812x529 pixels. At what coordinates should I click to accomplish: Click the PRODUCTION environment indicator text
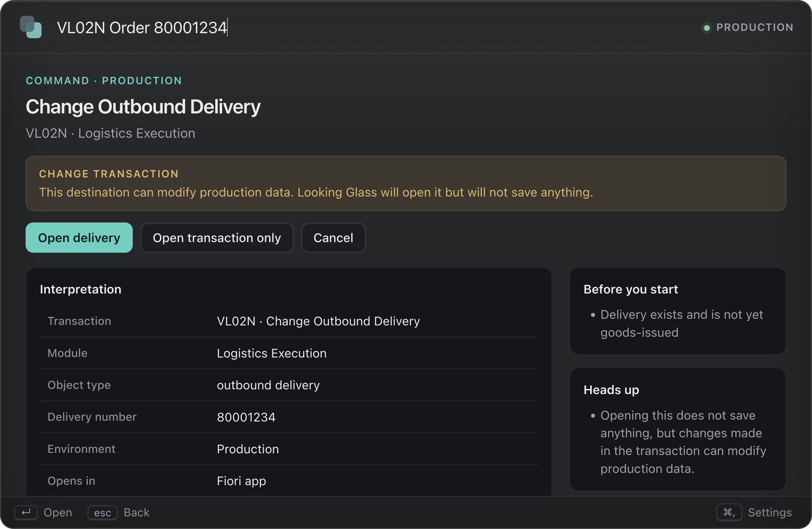pyautogui.click(x=754, y=27)
